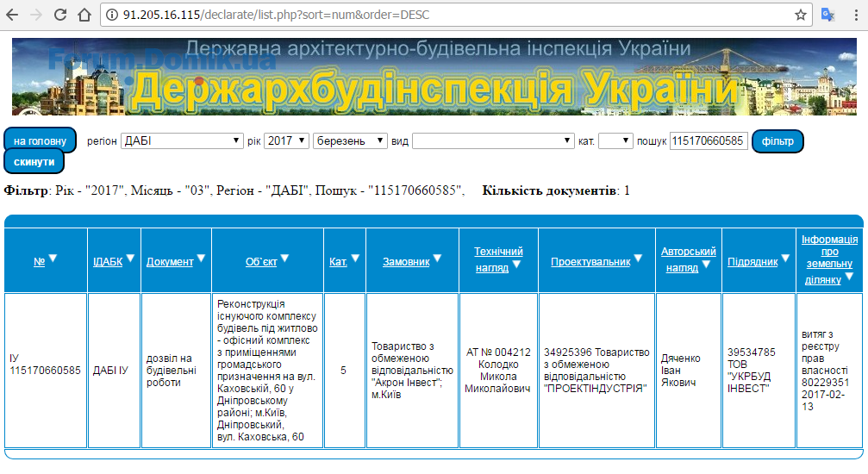Click Інформація про земельну ділянку header
This screenshot has width=868, height=474.
click(x=829, y=259)
